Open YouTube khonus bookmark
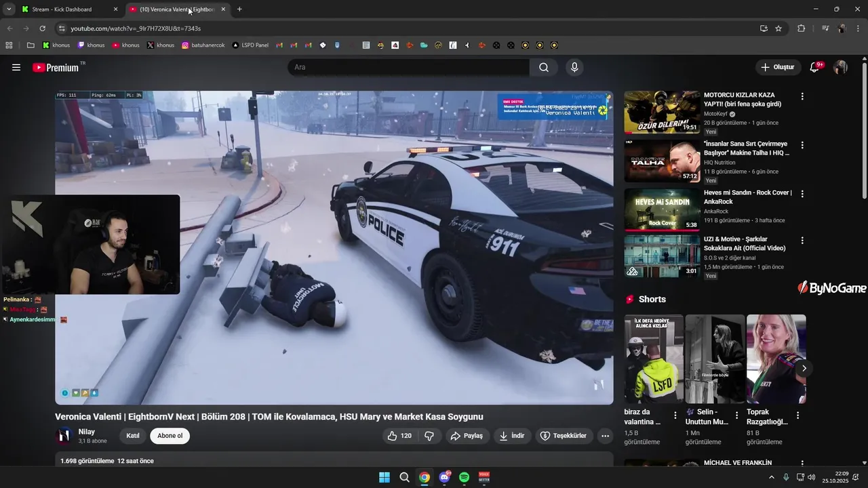Screen dimensions: 868x488 click(x=126, y=45)
